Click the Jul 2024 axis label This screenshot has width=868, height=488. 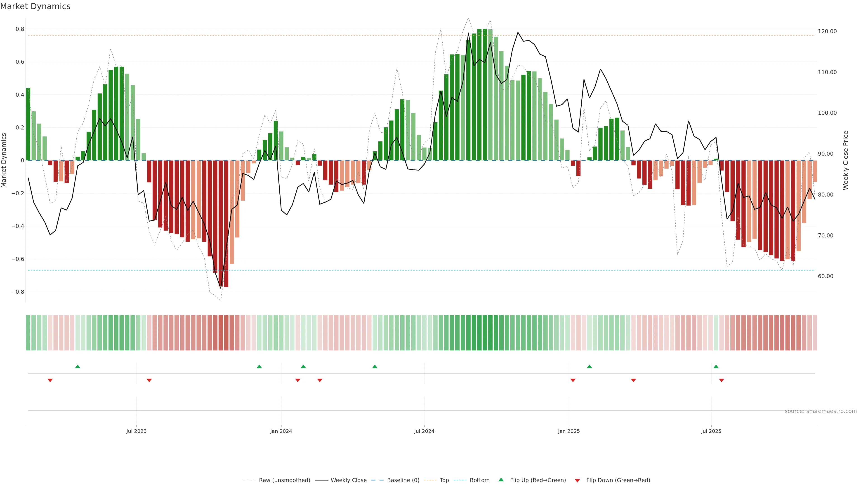[x=424, y=431]
